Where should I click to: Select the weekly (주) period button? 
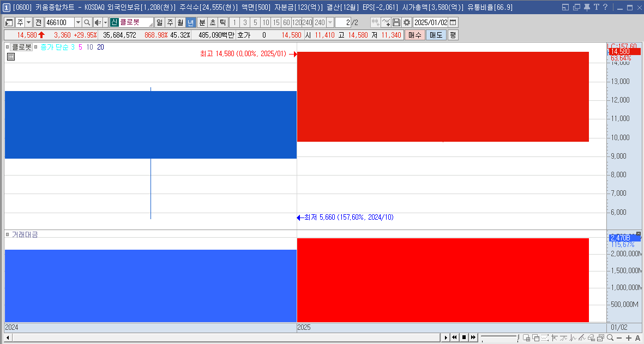click(170, 22)
